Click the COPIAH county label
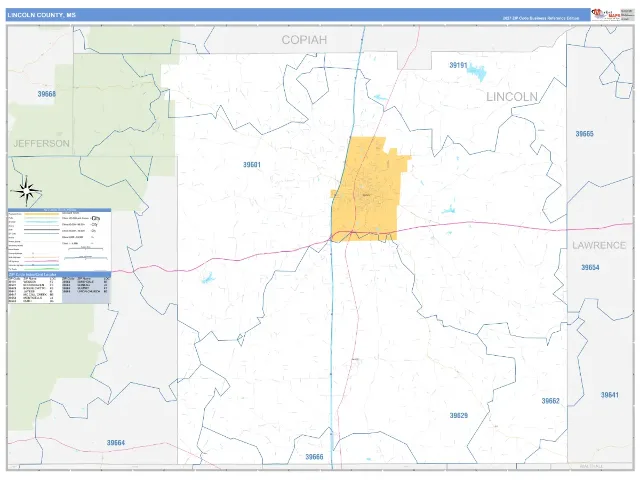The height and width of the screenshot is (480, 640). [x=304, y=40]
